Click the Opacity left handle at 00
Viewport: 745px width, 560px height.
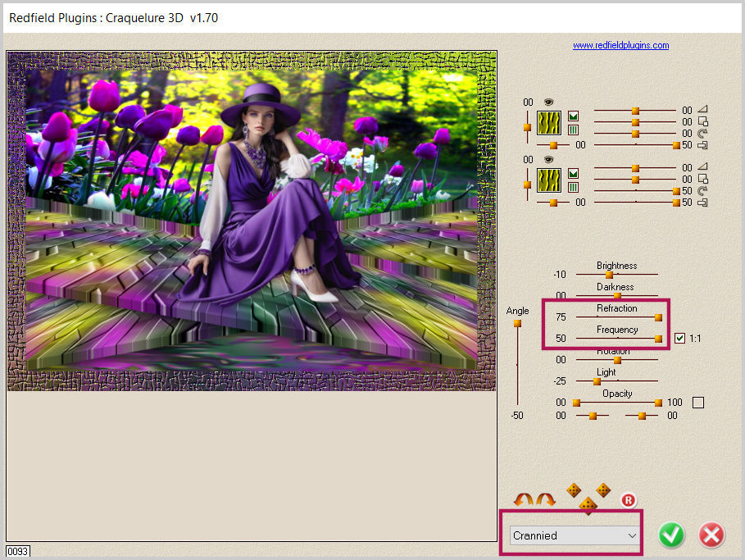pyautogui.click(x=576, y=403)
